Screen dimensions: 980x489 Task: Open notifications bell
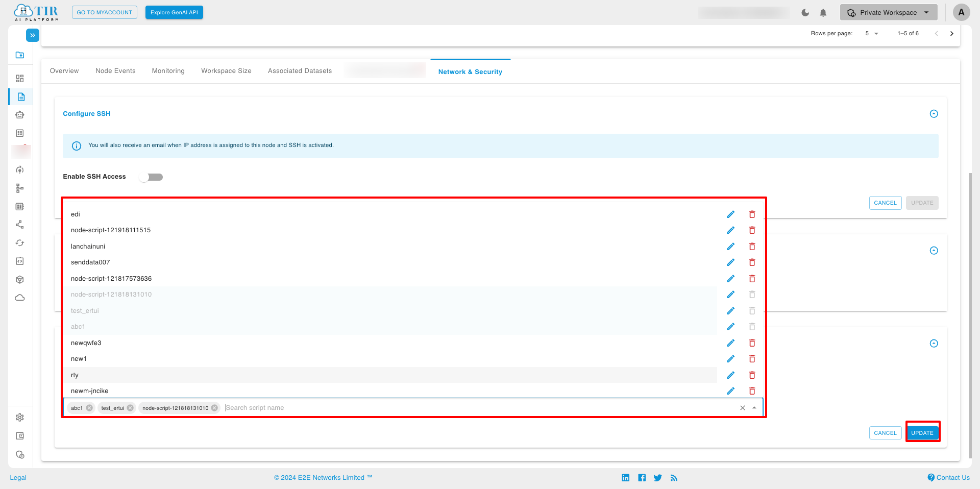823,13
